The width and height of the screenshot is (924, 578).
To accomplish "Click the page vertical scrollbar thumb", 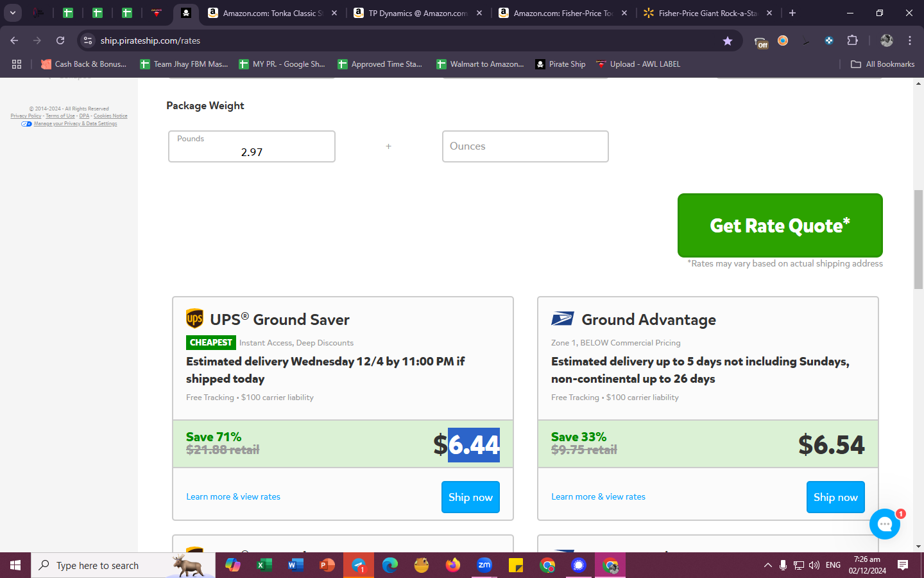I will [x=918, y=240].
